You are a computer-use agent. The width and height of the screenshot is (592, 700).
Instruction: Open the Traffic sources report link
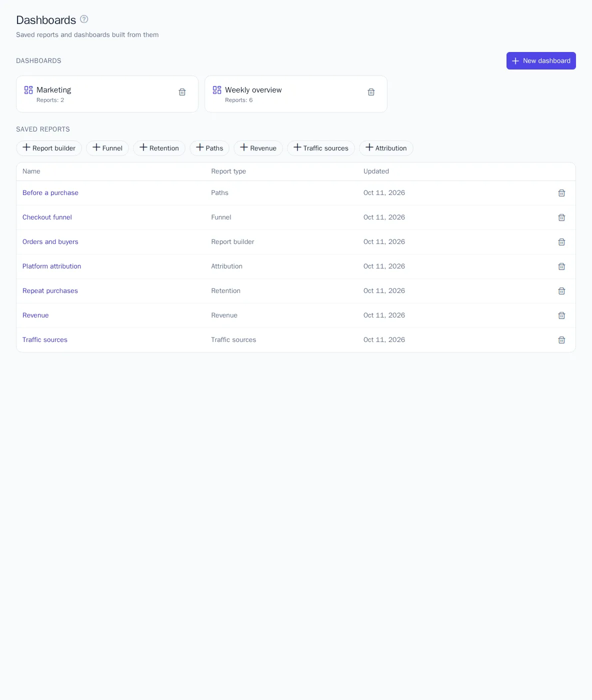click(x=45, y=340)
